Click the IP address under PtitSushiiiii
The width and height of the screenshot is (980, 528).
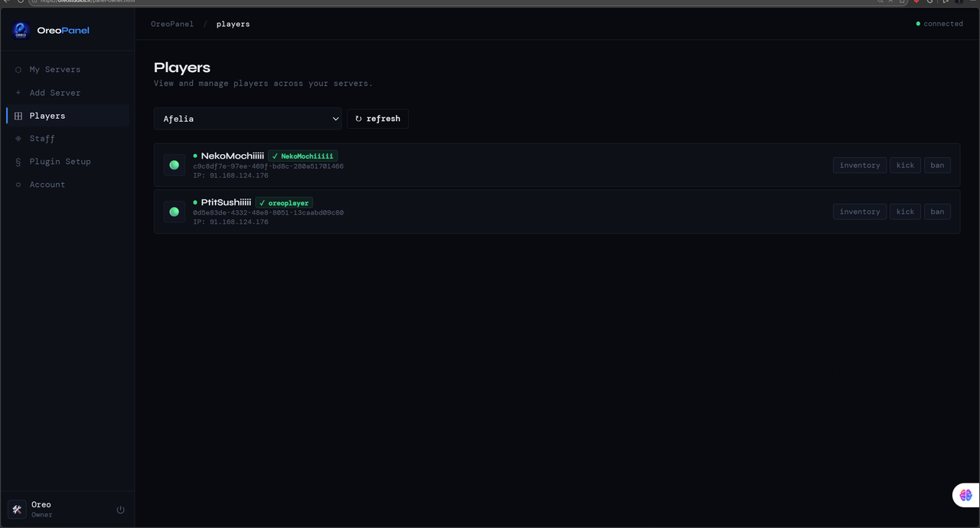click(230, 223)
